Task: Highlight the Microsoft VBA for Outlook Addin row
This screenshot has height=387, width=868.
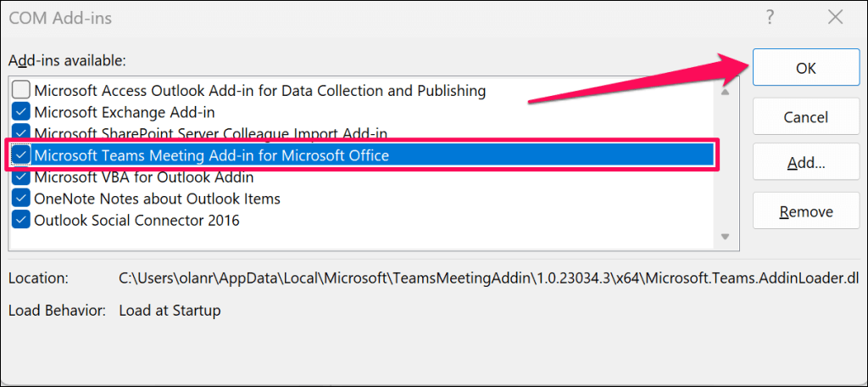Action: coord(143,177)
